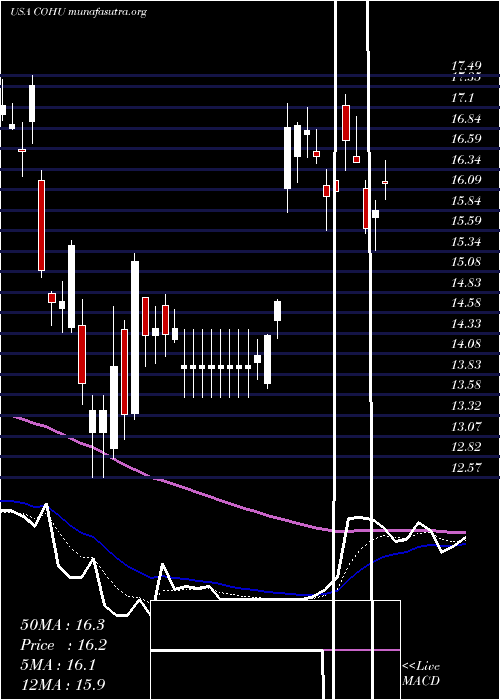Click the 12MA : 15.9 readout
The height and width of the screenshot is (700, 500).
tap(63, 684)
